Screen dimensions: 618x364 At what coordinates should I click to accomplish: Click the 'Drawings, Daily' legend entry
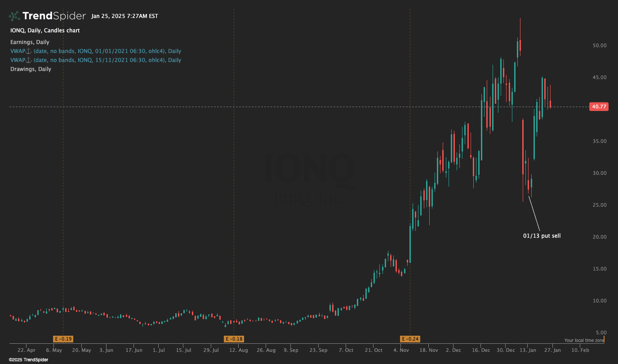[x=31, y=69]
